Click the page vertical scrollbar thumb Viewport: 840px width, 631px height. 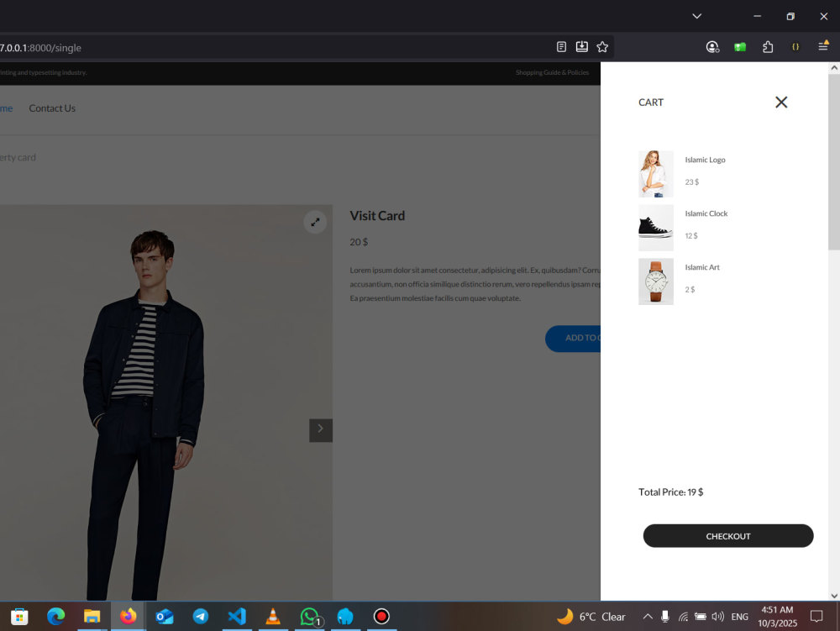click(833, 162)
